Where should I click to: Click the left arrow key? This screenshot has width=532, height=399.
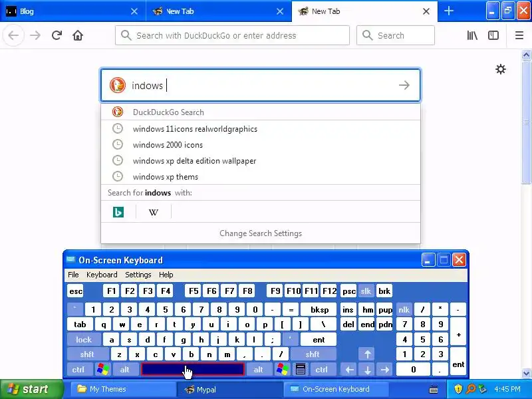coord(349,369)
